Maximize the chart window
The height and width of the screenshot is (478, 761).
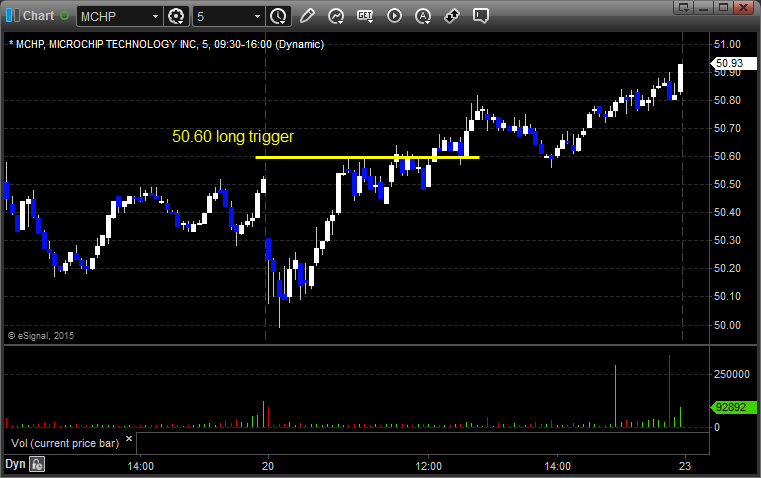coord(723,7)
